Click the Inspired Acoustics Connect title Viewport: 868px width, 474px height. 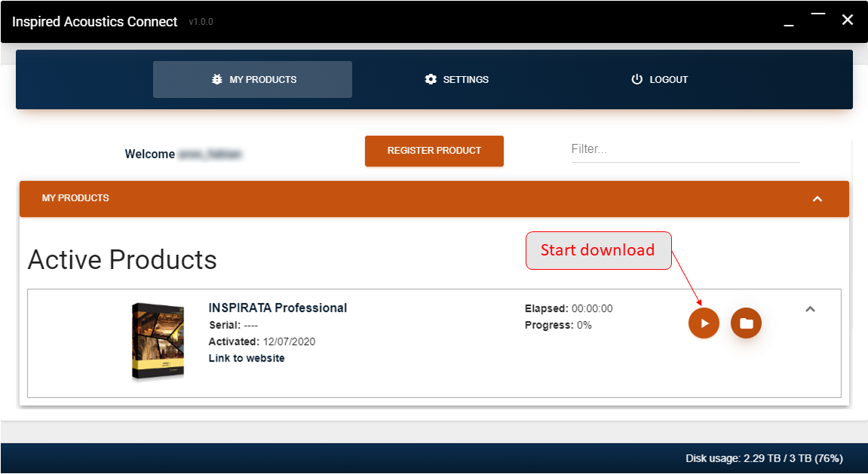click(x=95, y=22)
